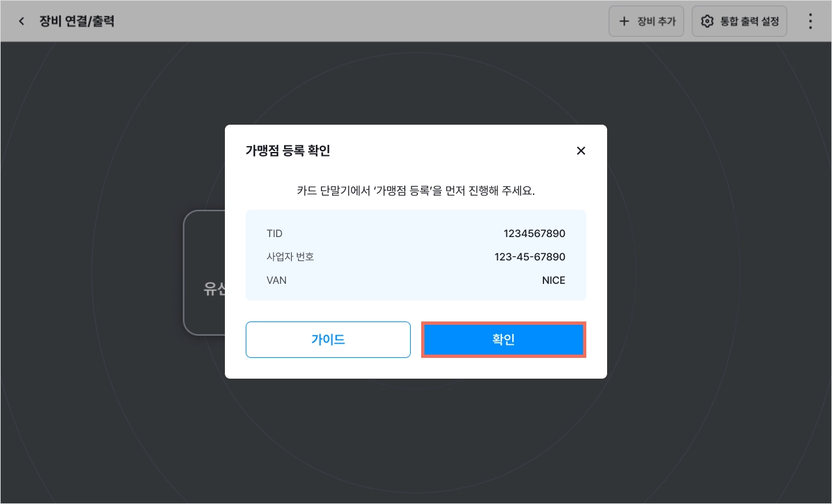Screen dimensions: 832x504
Task: Confirm with the blue 확인 button
Action: (504, 340)
